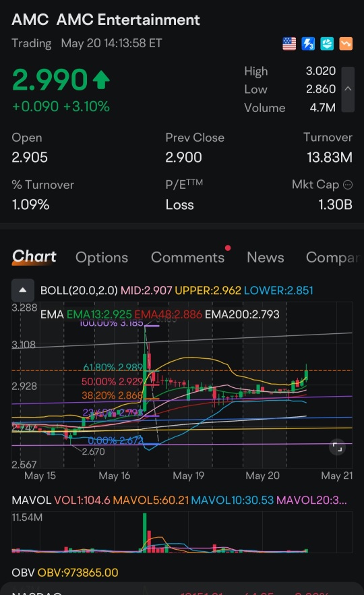Open the Company tab
Screen dimensions: 364x595
tap(332, 257)
